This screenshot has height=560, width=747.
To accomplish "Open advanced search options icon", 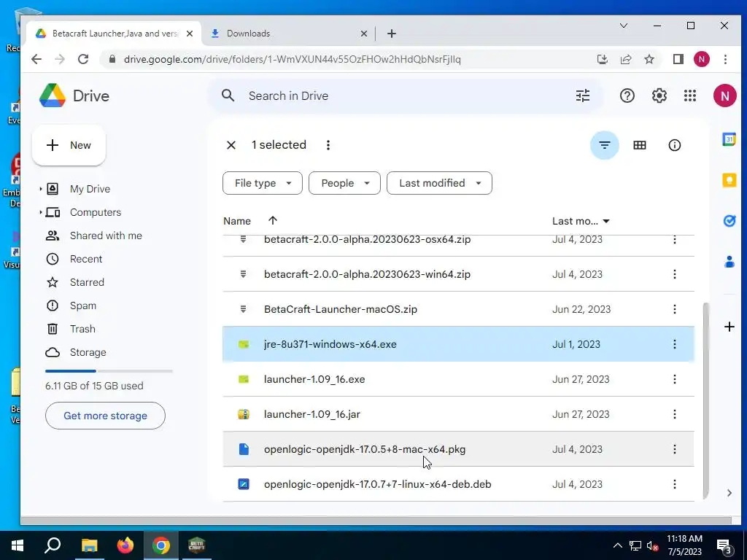I will (x=583, y=96).
